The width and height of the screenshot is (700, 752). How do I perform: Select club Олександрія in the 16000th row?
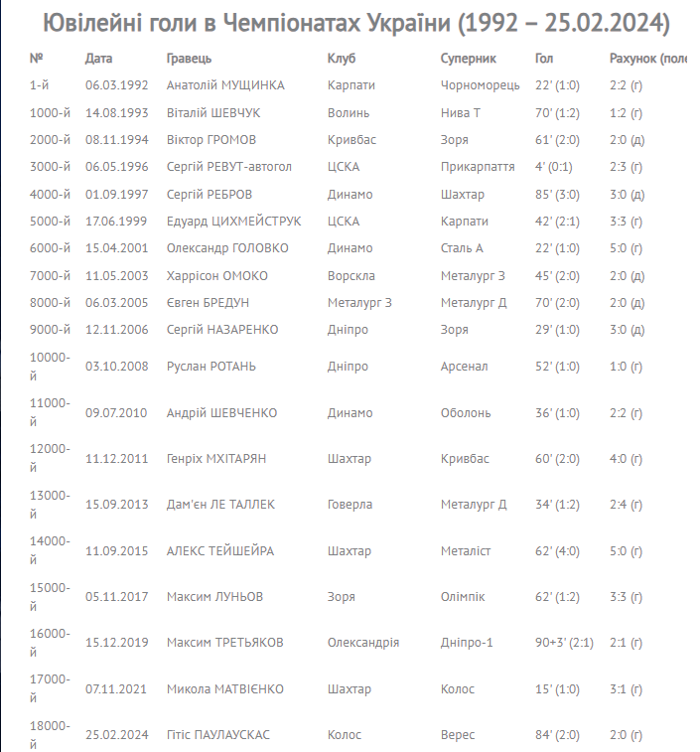pos(363,643)
